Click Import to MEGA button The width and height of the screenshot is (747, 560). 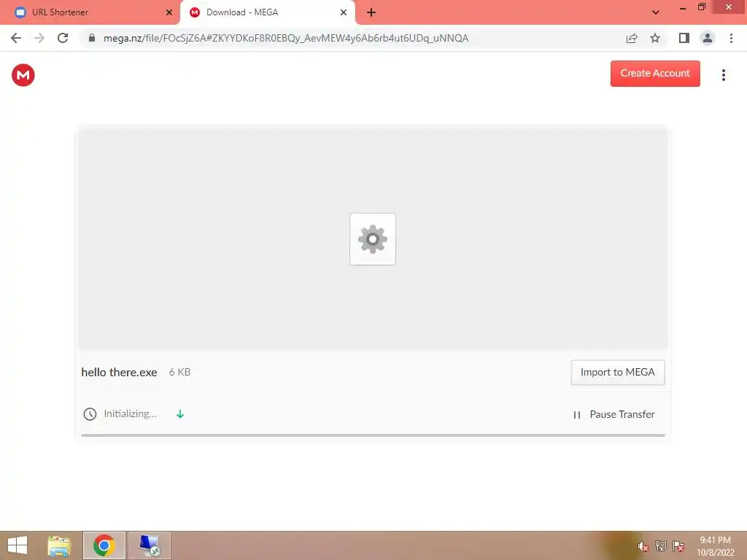617,373
